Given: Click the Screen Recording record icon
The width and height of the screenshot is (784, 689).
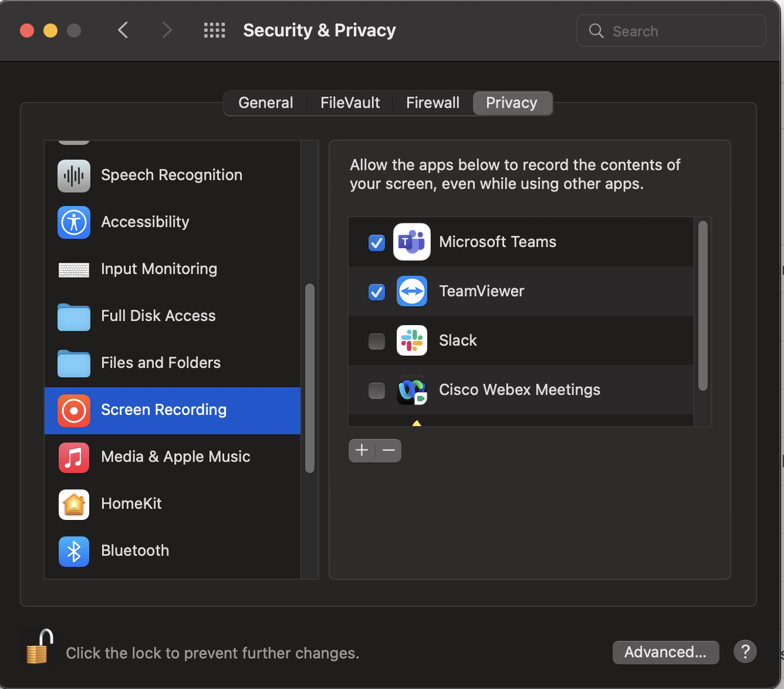Looking at the screenshot, I should 74,411.
